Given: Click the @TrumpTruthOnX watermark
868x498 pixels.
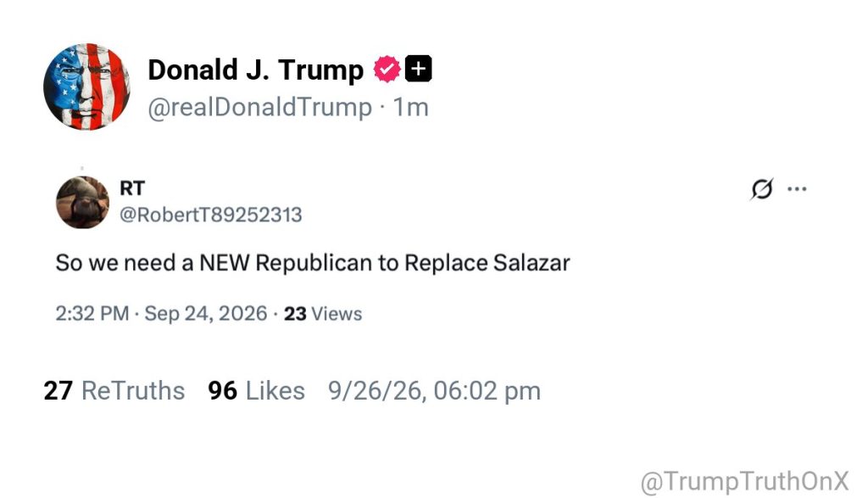Looking at the screenshot, I should pos(744,481).
